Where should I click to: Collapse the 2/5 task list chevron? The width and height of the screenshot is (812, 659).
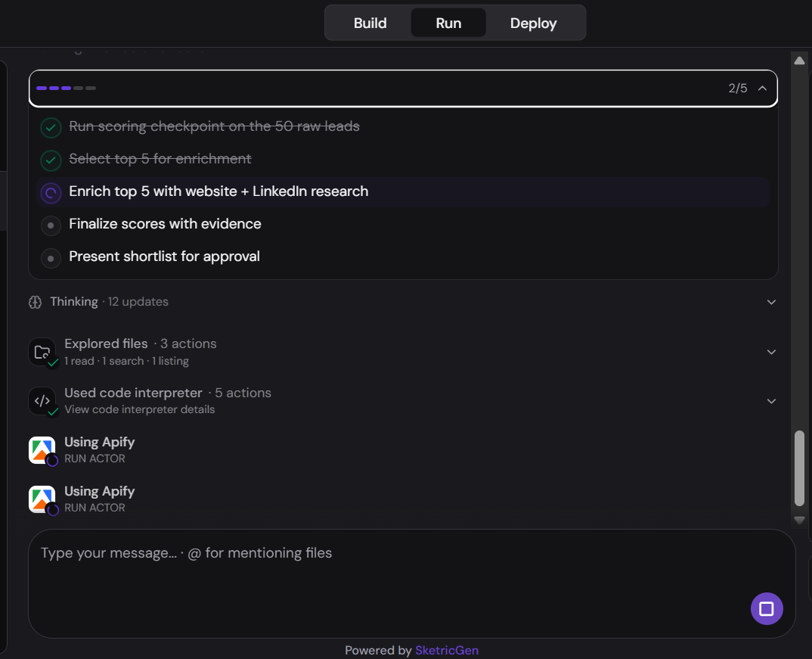pos(762,88)
